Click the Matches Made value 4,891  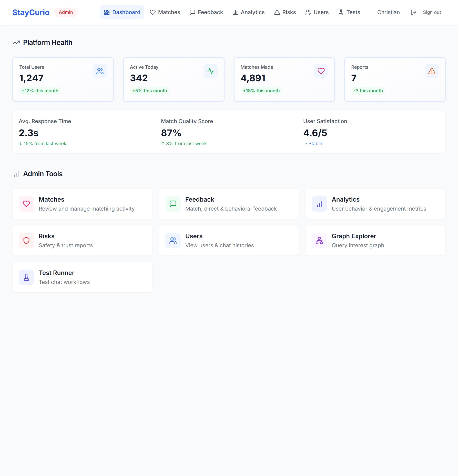coord(253,78)
